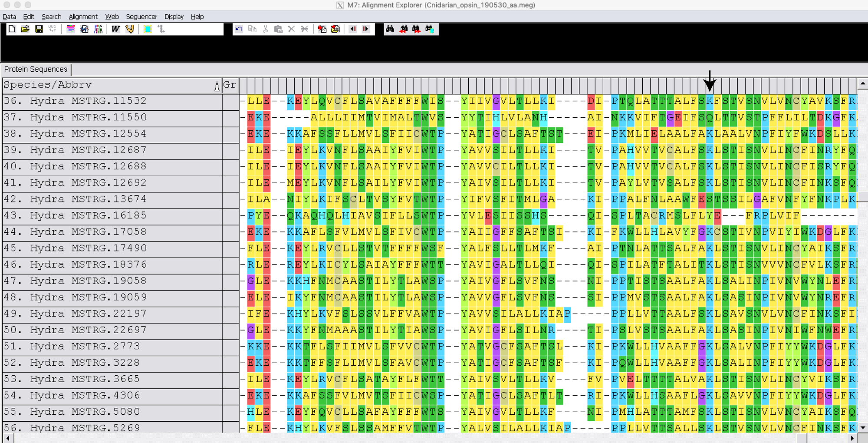Undo the last edit

[239, 29]
